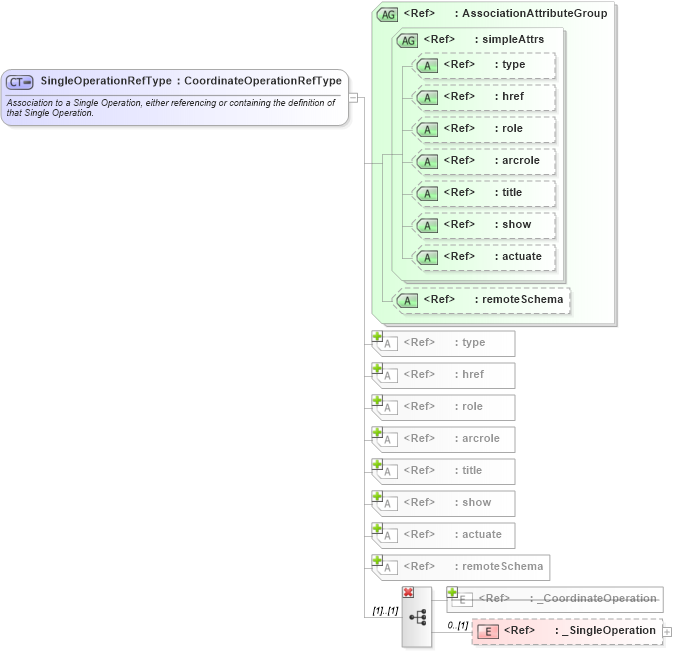Click the 0..[1] cardinality label

tap(458, 625)
